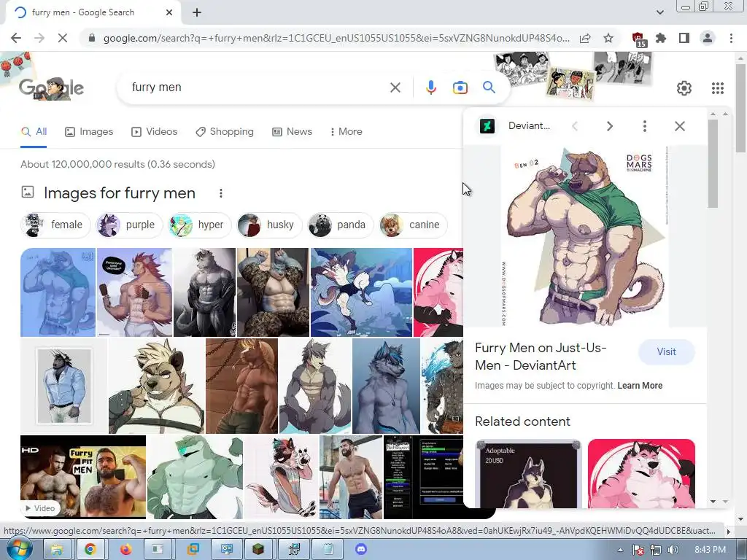The width and height of the screenshot is (747, 560).
Task: Open the Windows Start button
Action: pos(18,550)
